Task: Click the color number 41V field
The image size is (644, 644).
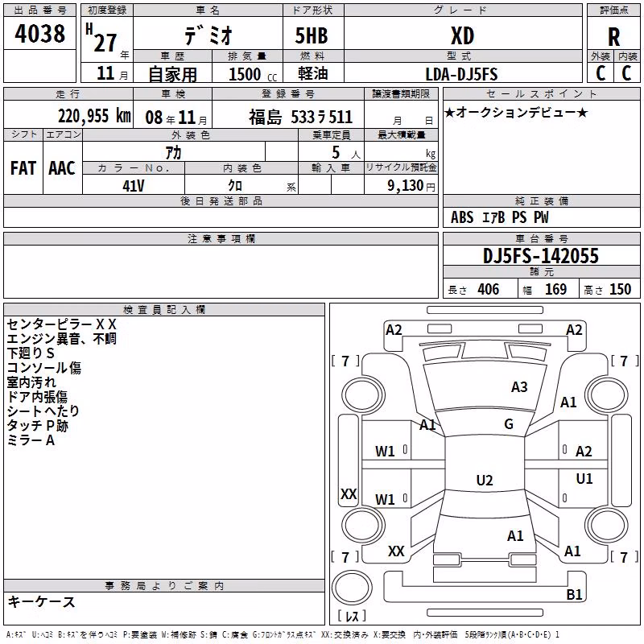Action: coord(134,186)
